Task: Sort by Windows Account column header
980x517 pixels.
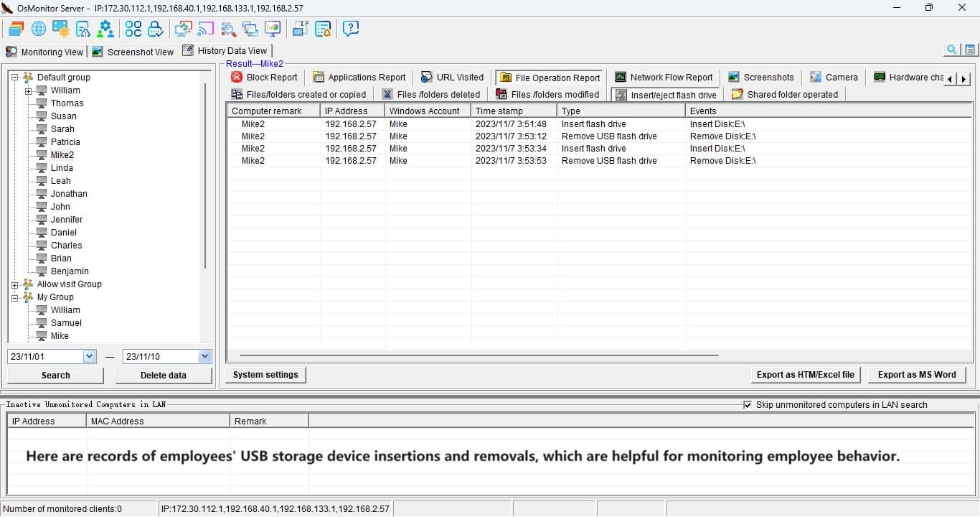Action: 428,111
